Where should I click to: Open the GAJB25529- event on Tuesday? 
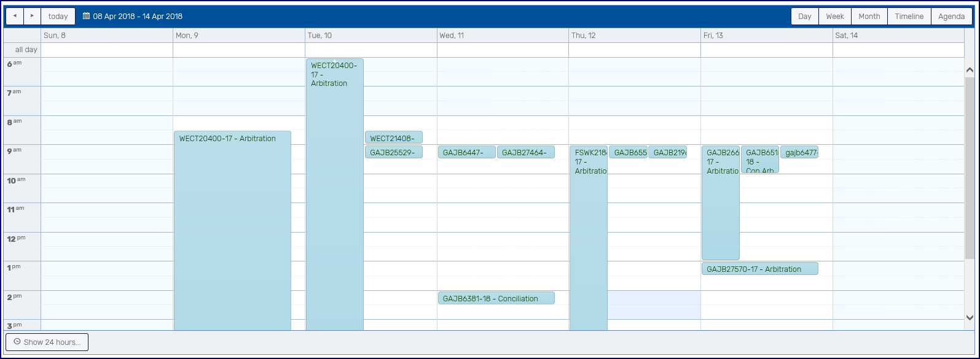(394, 152)
